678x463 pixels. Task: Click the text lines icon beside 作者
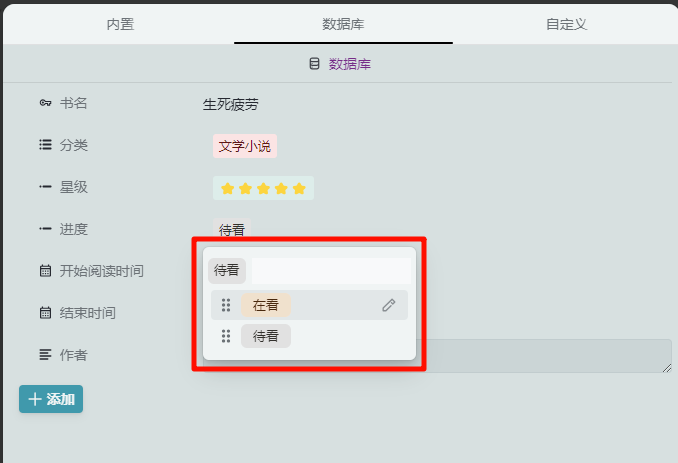pyautogui.click(x=45, y=355)
